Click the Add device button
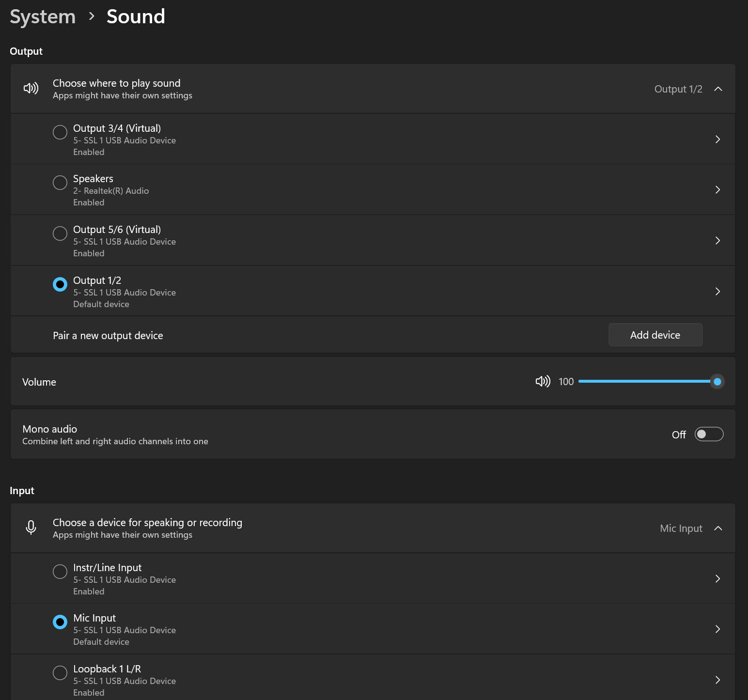This screenshot has width=748, height=700. [x=655, y=335]
